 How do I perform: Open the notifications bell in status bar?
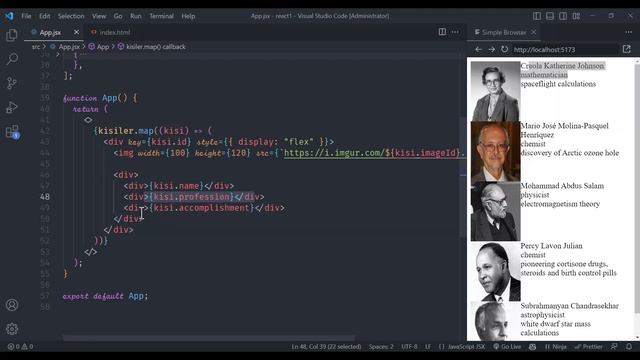(x=629, y=347)
